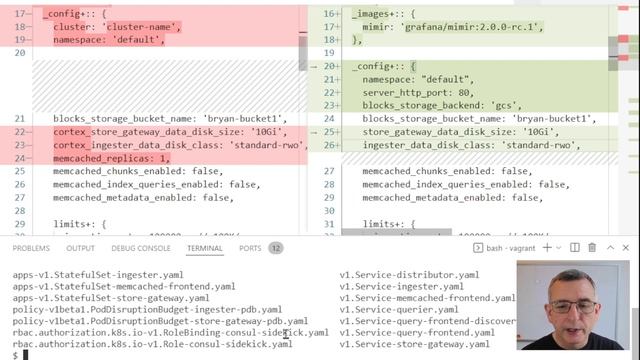Open the Problems panel tab
This screenshot has height=360, width=640.
pyautogui.click(x=31, y=248)
